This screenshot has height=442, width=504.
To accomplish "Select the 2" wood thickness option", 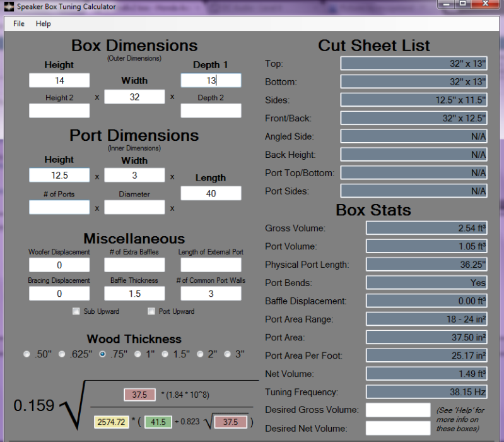I will (x=200, y=354).
